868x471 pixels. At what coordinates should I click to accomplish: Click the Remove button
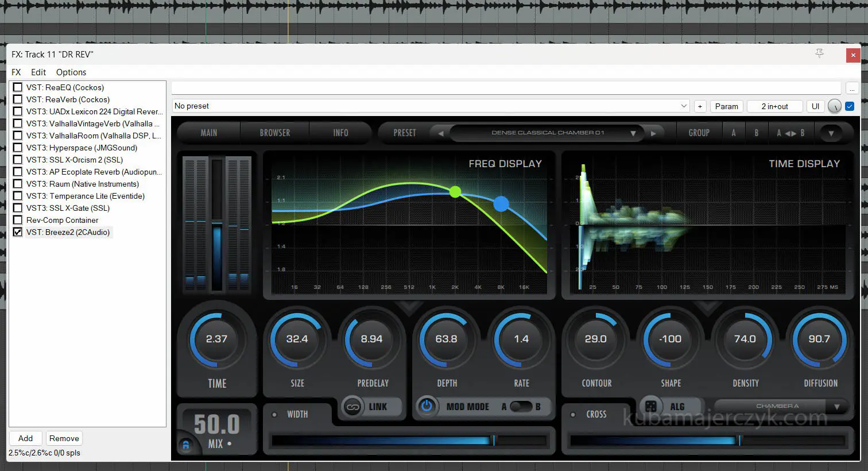click(64, 438)
